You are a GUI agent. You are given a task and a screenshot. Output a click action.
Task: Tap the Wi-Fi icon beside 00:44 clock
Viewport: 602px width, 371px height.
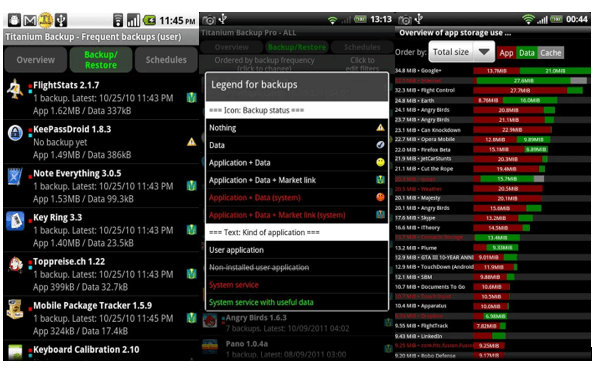point(528,19)
